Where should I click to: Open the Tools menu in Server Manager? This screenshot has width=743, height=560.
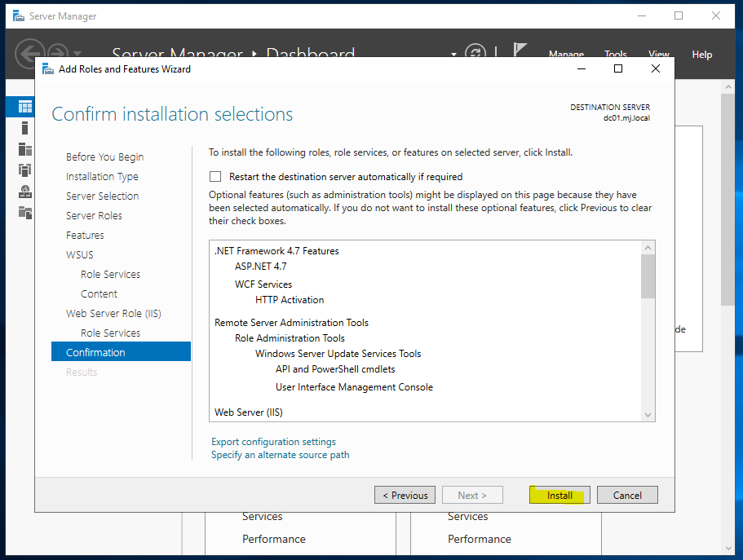click(616, 55)
